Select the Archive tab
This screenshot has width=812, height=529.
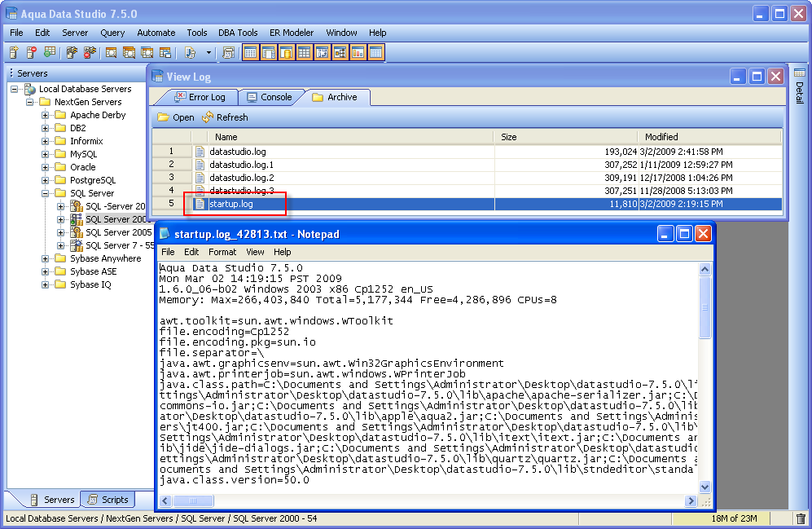point(335,97)
